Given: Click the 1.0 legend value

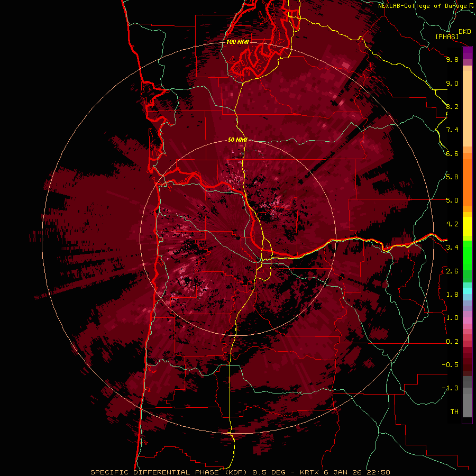Looking at the screenshot, I should tap(452, 318).
